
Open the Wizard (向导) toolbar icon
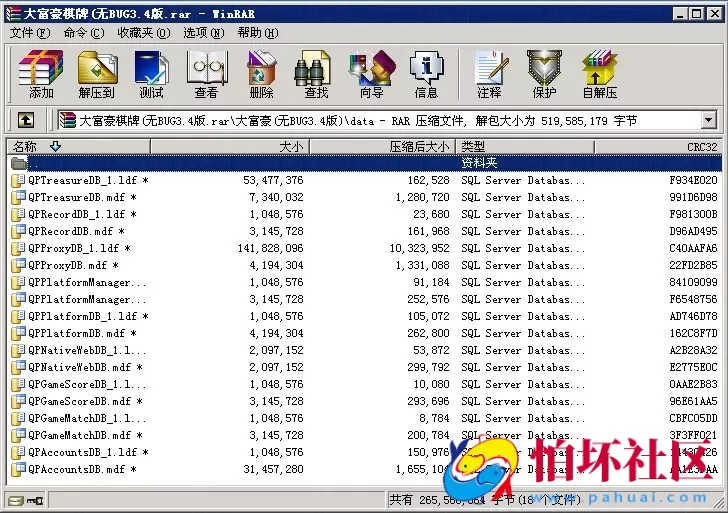[x=372, y=74]
